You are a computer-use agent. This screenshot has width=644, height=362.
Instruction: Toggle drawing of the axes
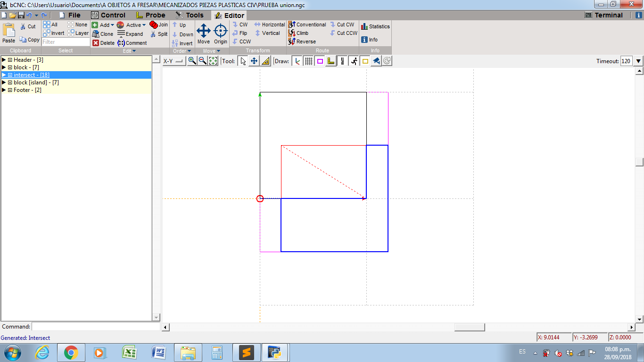coord(297,61)
